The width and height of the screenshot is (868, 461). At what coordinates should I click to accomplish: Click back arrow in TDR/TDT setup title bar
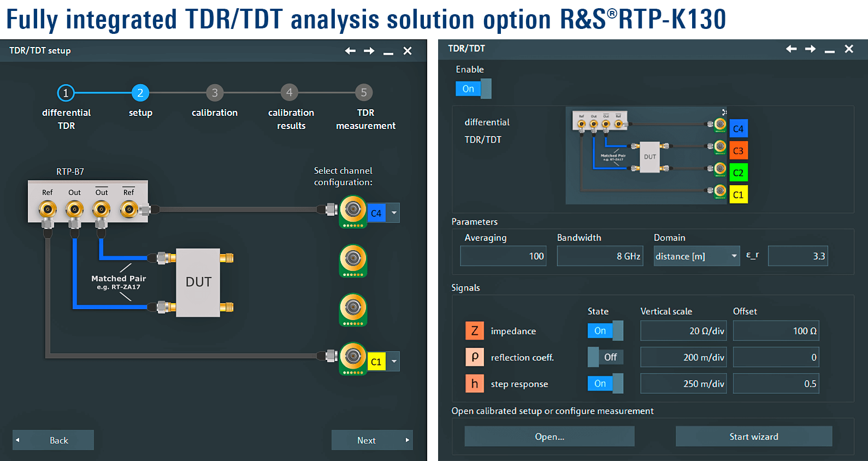click(x=350, y=51)
